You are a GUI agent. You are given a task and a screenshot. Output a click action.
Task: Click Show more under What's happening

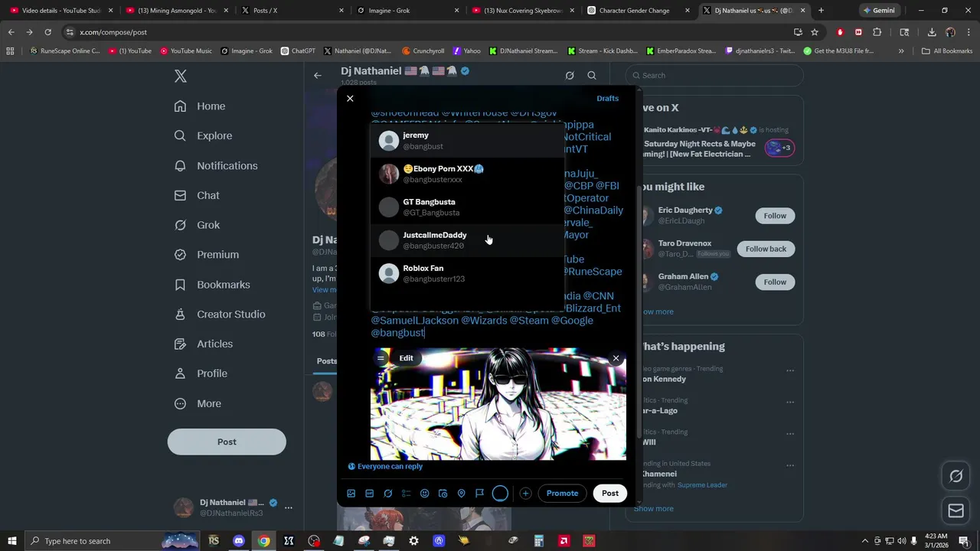tap(654, 508)
